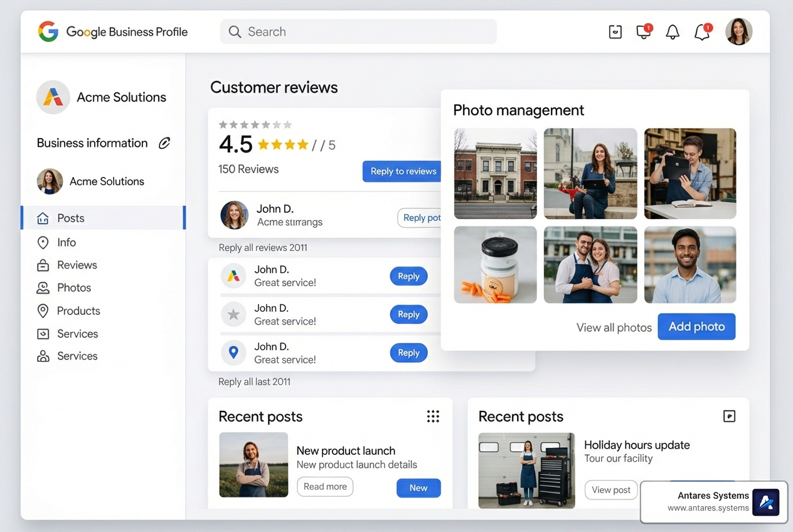Click the storefront photo thumbnail in Photo management
This screenshot has height=532, width=793.
click(x=495, y=174)
